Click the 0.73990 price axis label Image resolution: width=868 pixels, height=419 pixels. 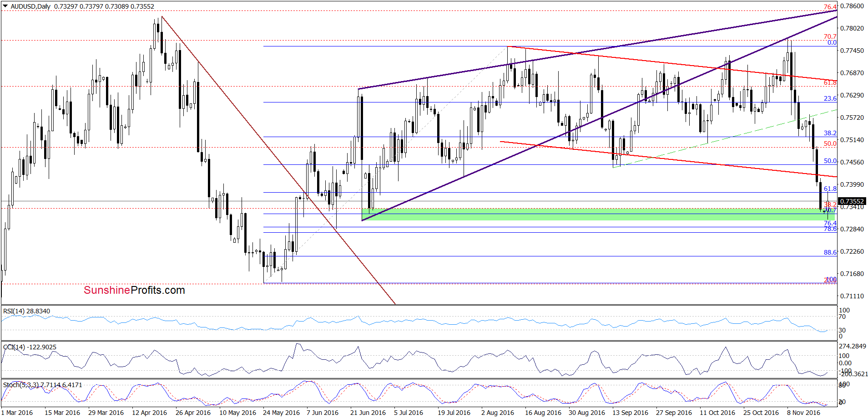[x=852, y=184]
